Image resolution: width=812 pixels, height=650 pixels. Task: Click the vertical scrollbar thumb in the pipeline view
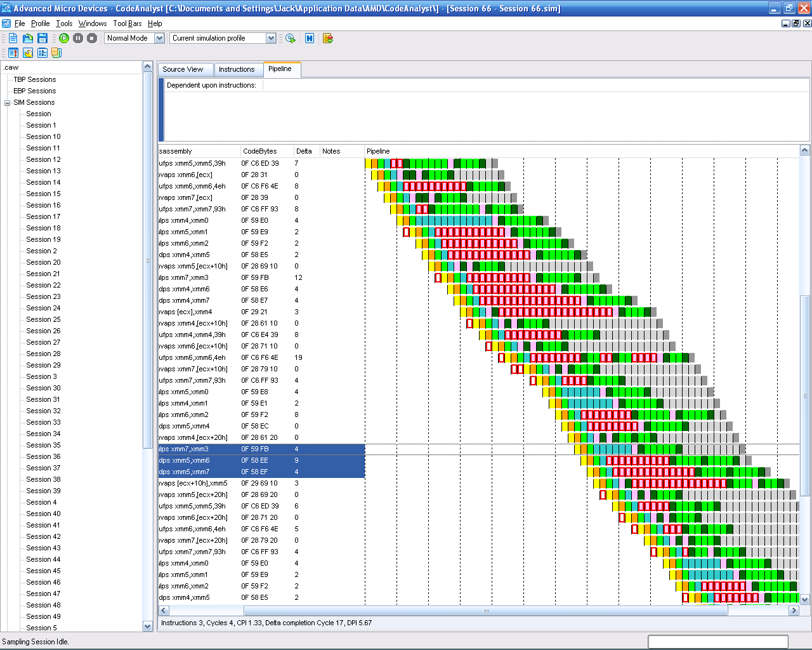coord(805,396)
